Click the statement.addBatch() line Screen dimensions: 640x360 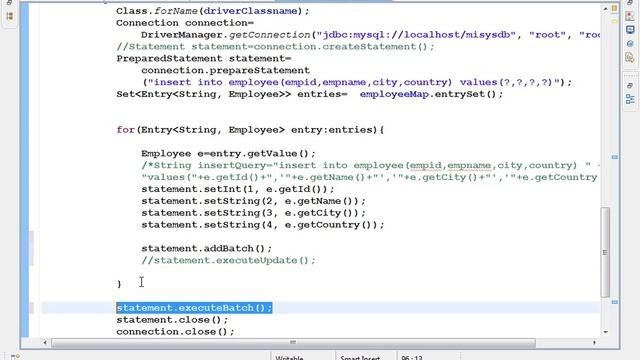point(207,248)
